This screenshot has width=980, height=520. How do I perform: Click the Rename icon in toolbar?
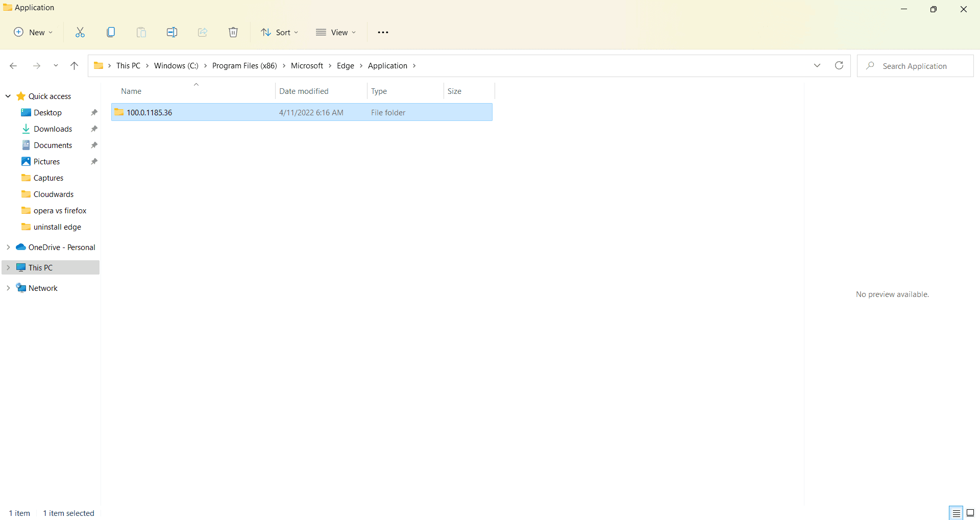pyautogui.click(x=172, y=32)
